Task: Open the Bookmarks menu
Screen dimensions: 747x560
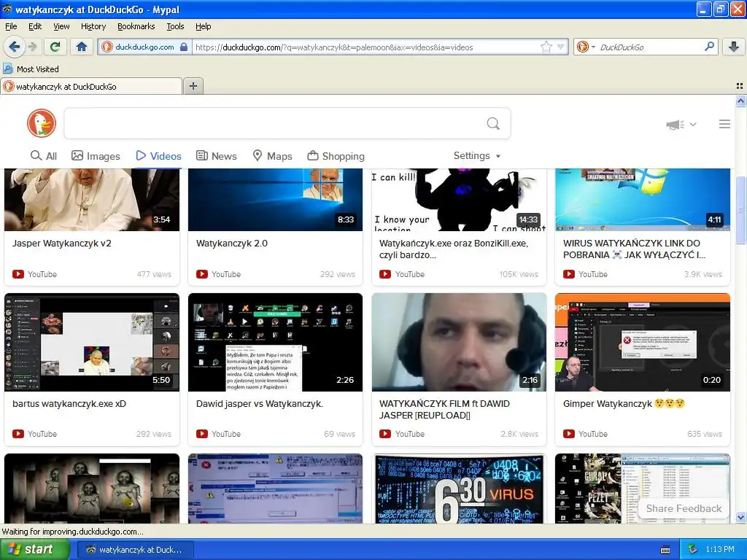Action: [x=136, y=26]
